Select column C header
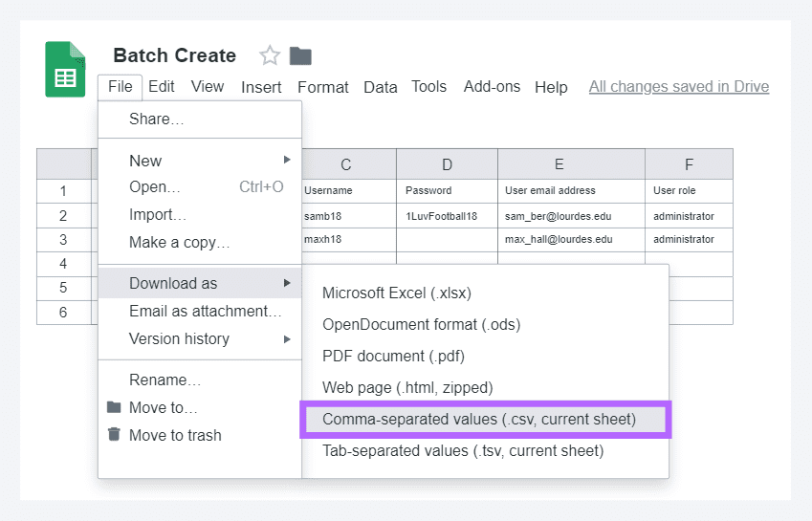 pyautogui.click(x=348, y=164)
